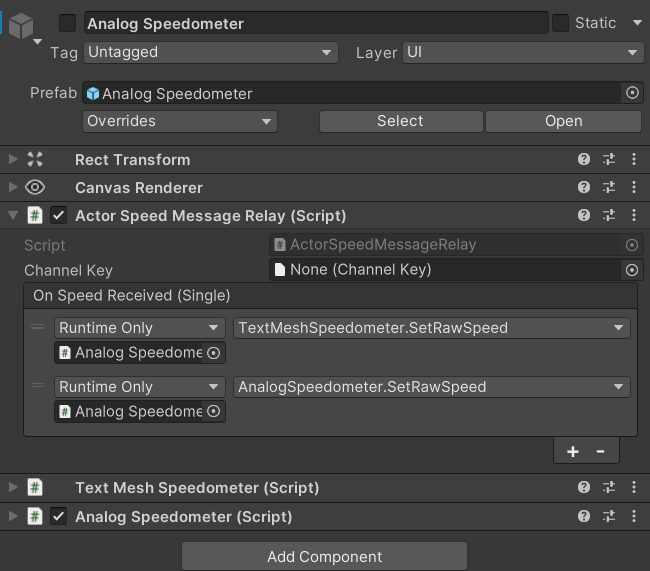This screenshot has height=571, width=650.
Task: Disable Actor Speed Message Relay script checkbox
Action: pos(58,215)
